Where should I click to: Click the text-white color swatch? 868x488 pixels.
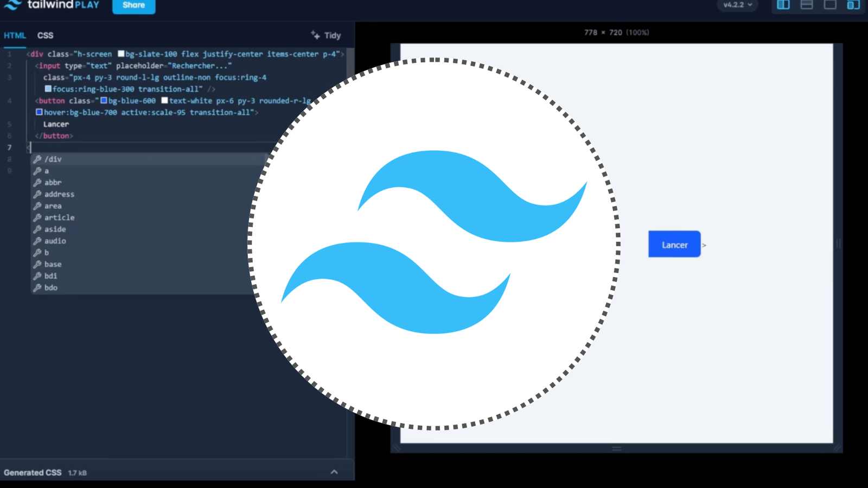tap(164, 100)
